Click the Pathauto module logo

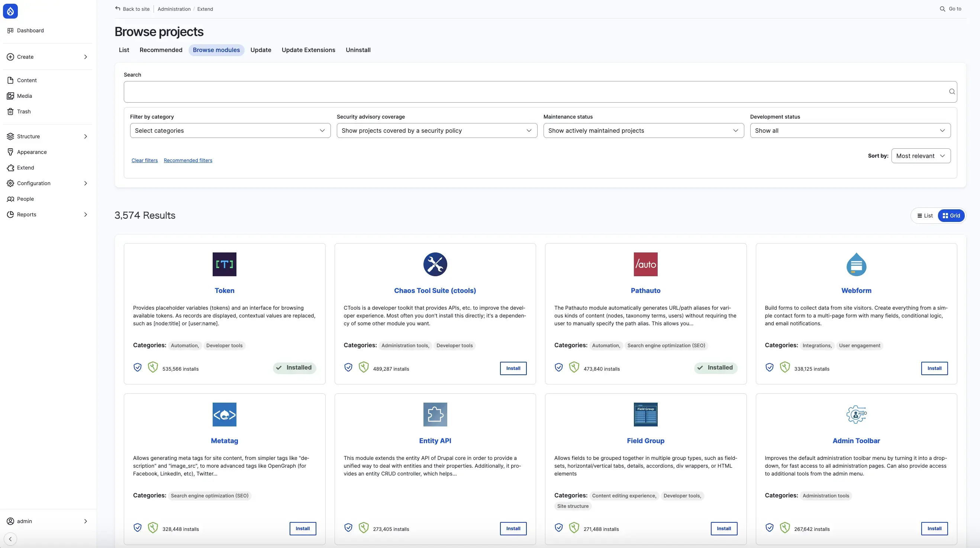point(645,264)
